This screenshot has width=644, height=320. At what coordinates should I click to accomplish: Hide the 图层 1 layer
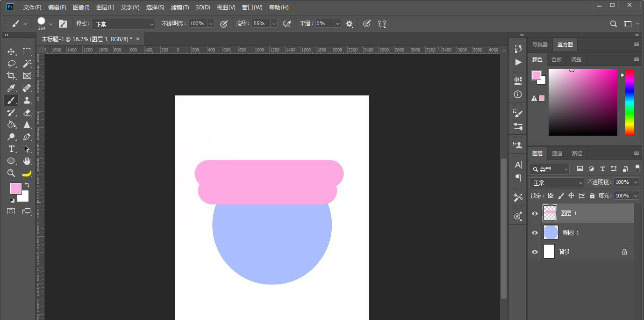[535, 213]
